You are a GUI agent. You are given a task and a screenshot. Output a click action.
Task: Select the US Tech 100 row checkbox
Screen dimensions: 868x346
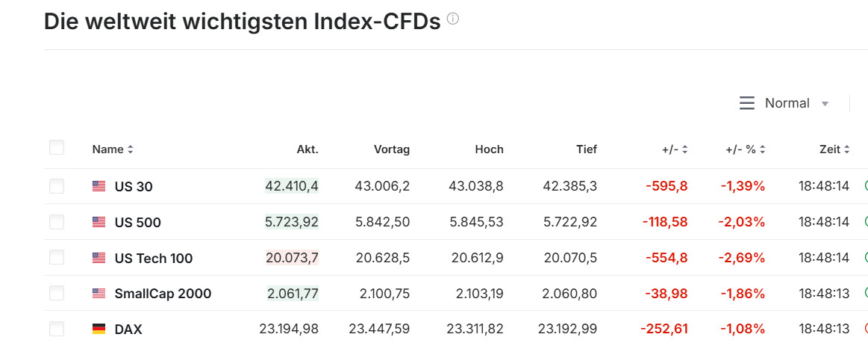[57, 257]
